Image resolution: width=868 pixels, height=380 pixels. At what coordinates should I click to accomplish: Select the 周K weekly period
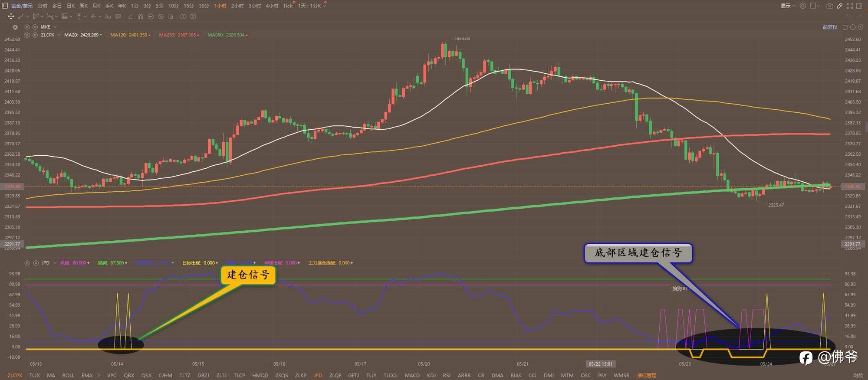84,6
